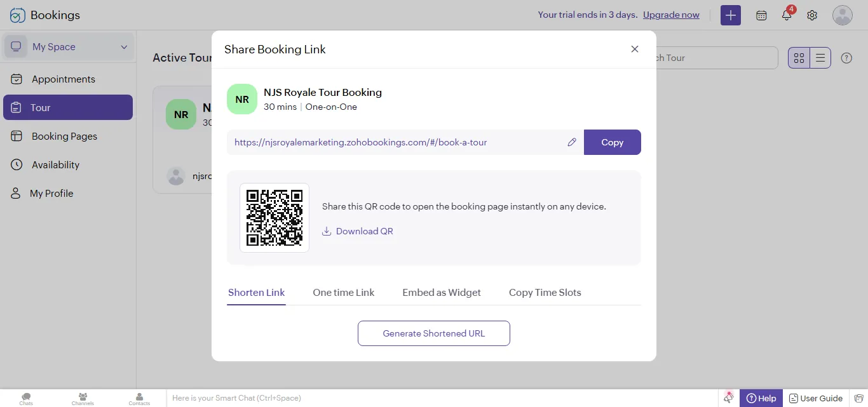Click the question mark help icon
Image resolution: width=868 pixels, height=407 pixels.
click(x=846, y=58)
